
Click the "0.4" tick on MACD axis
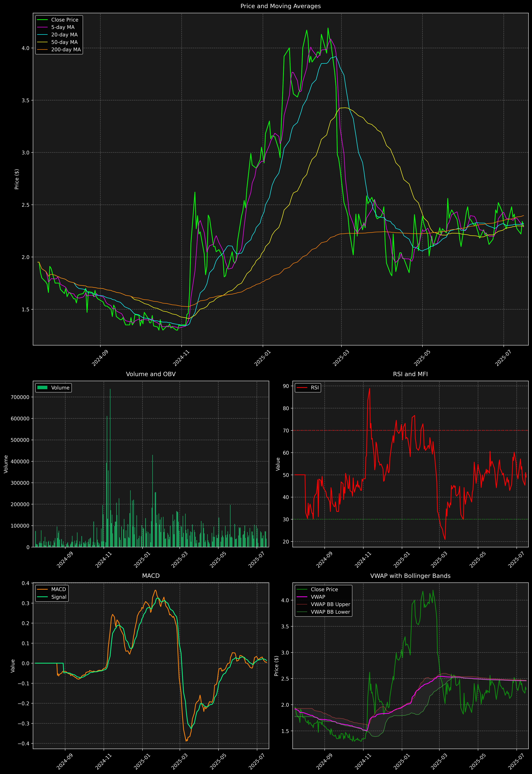click(26, 583)
